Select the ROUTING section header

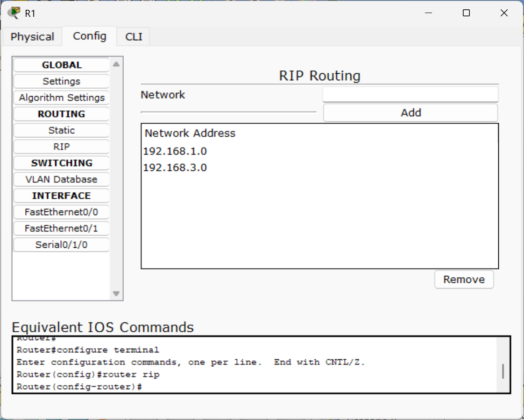pyautogui.click(x=62, y=114)
